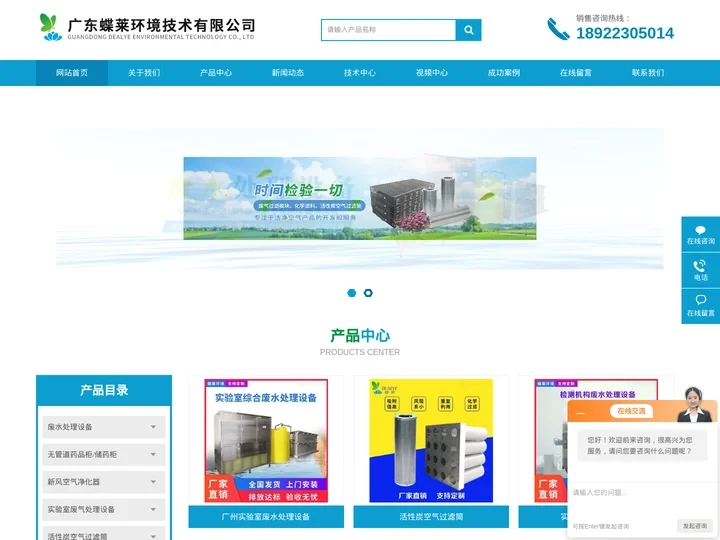Expand 实验室废气处理设备 category
The height and width of the screenshot is (540, 720).
(x=104, y=510)
